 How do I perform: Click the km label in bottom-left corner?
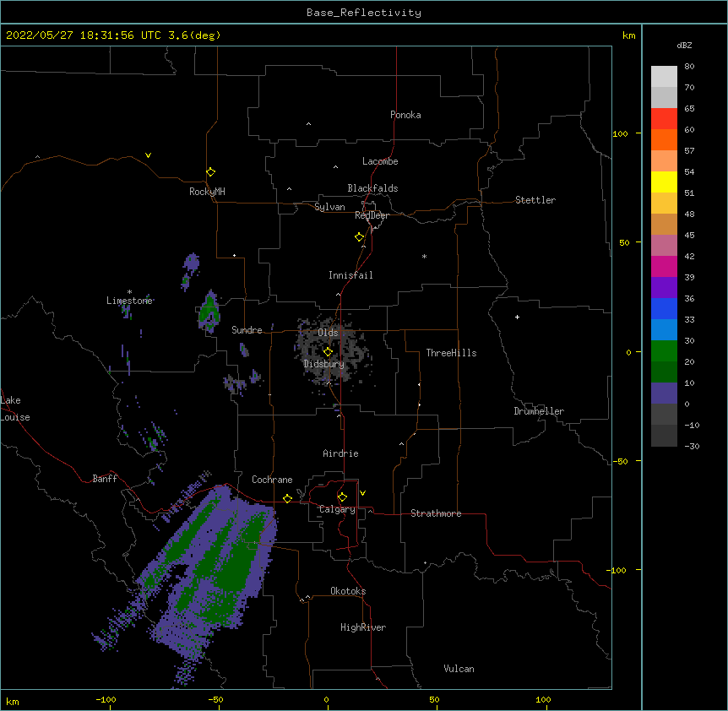(x=13, y=702)
